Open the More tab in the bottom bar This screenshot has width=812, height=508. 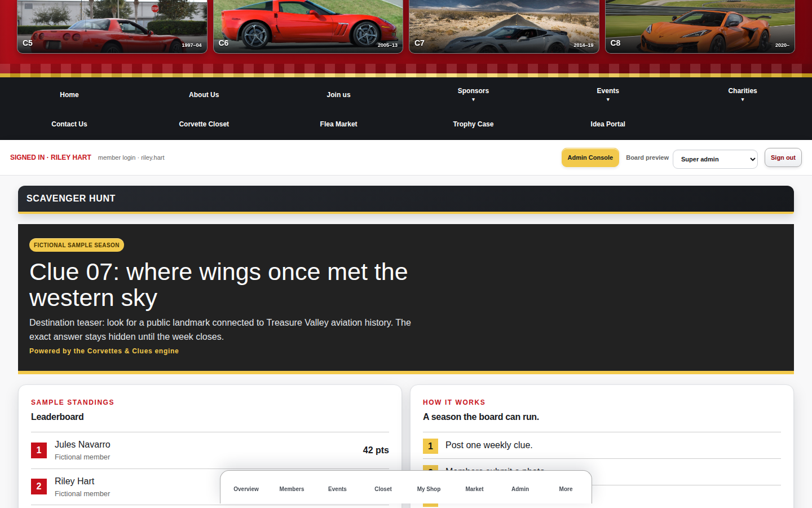tap(566, 489)
